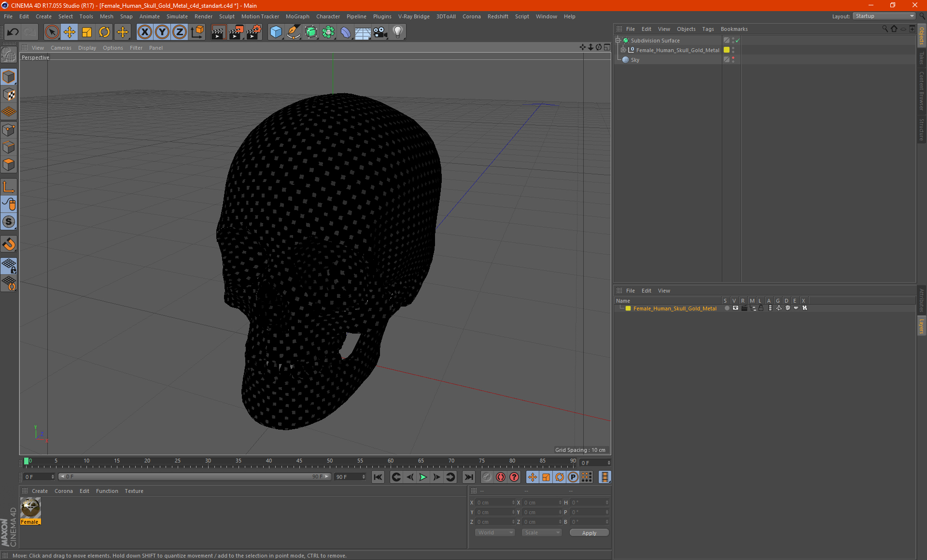Open object manager Tags menu
Viewport: 927px width, 560px height.
coord(708,29)
